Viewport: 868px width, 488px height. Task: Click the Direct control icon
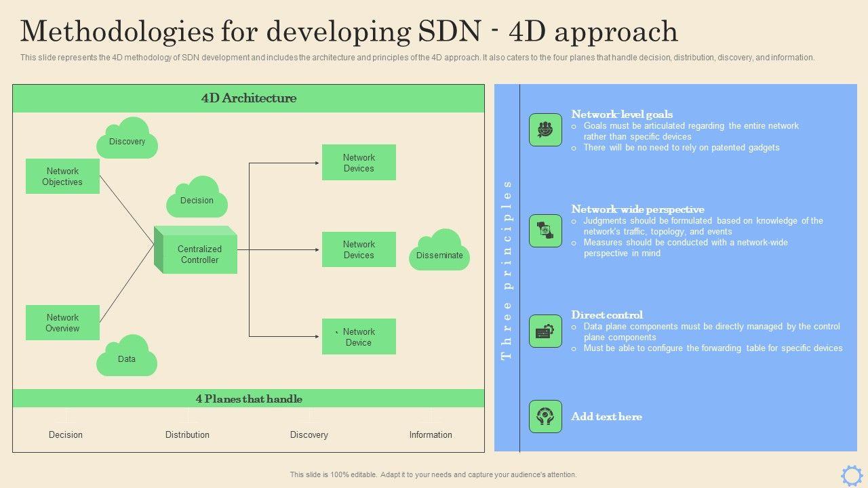[545, 331]
